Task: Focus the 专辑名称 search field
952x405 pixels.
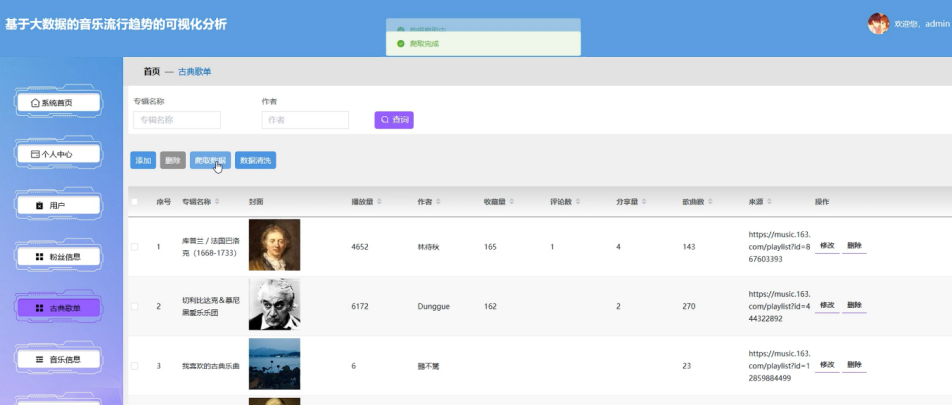Action: coord(177,120)
